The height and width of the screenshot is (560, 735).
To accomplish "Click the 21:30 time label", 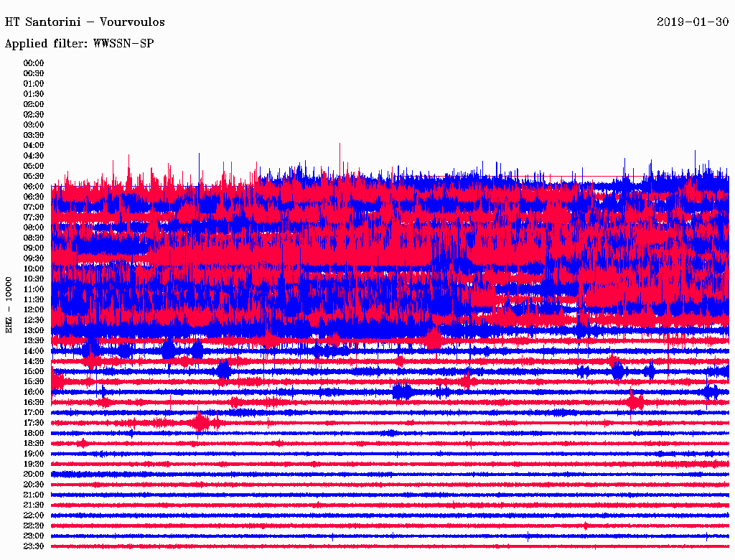I will point(34,505).
